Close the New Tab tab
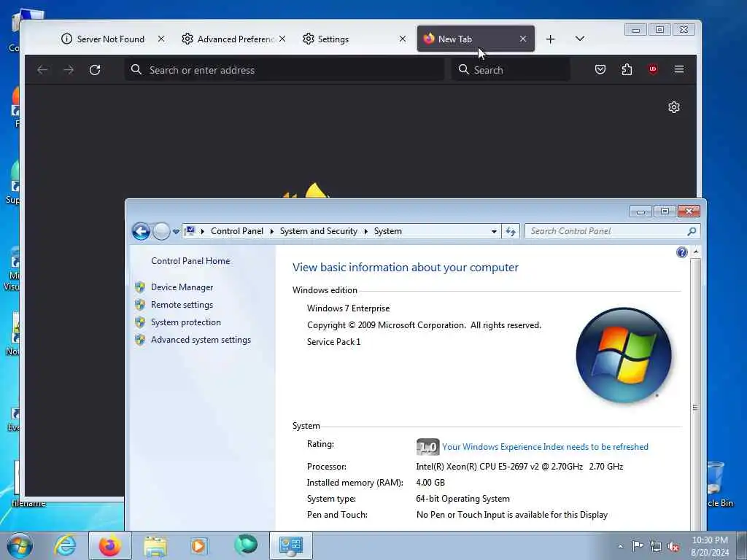Image resolution: width=747 pixels, height=560 pixels. [x=523, y=39]
